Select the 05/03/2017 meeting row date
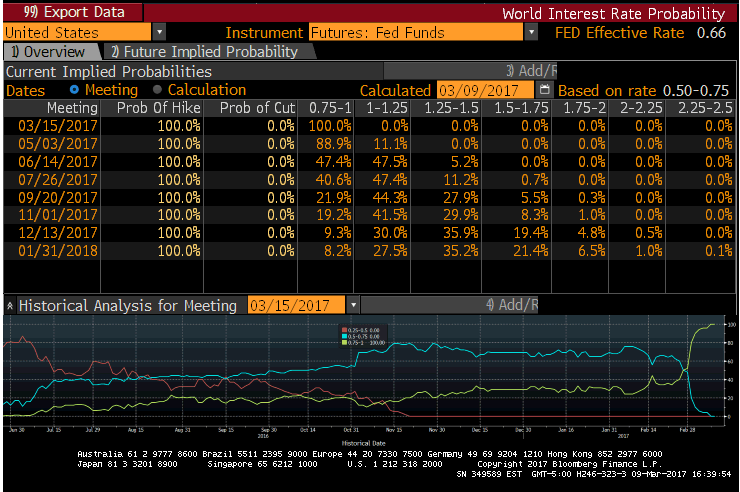Screen dimensions: 740x492 pyautogui.click(x=58, y=144)
